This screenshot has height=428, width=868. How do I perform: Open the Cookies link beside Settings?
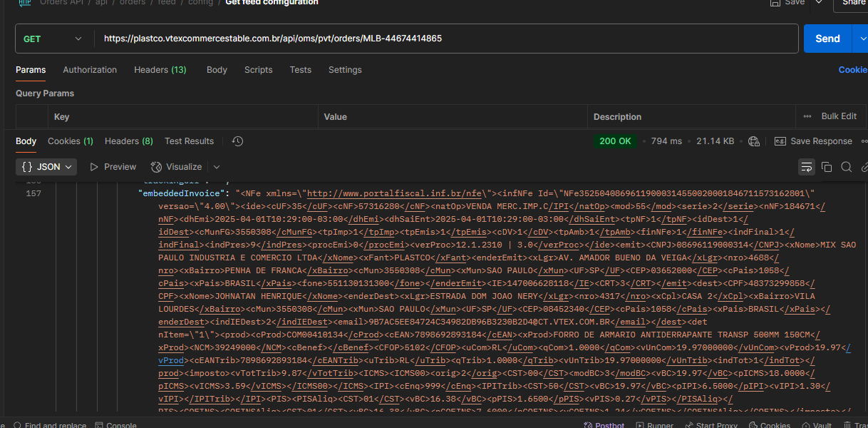[853, 70]
